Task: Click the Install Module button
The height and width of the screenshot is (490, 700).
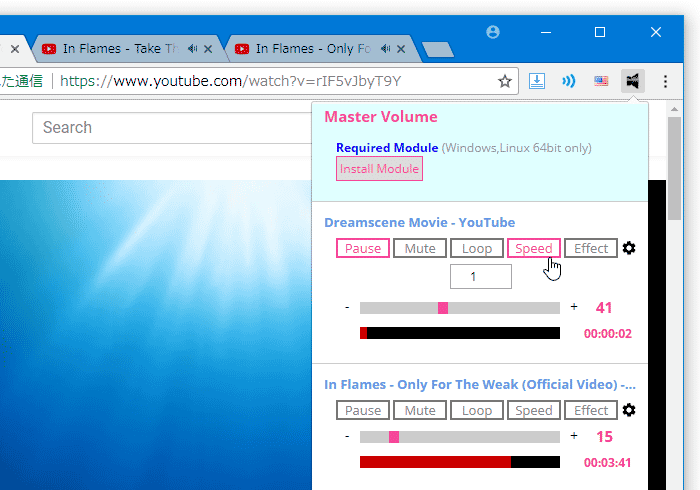Action: coord(379,169)
